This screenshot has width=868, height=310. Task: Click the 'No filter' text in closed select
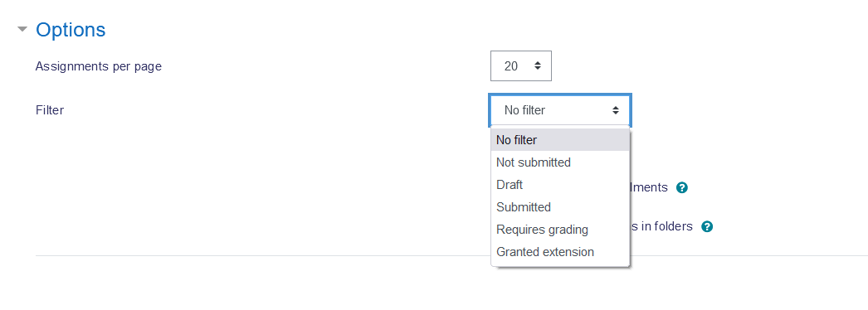pyautogui.click(x=524, y=110)
